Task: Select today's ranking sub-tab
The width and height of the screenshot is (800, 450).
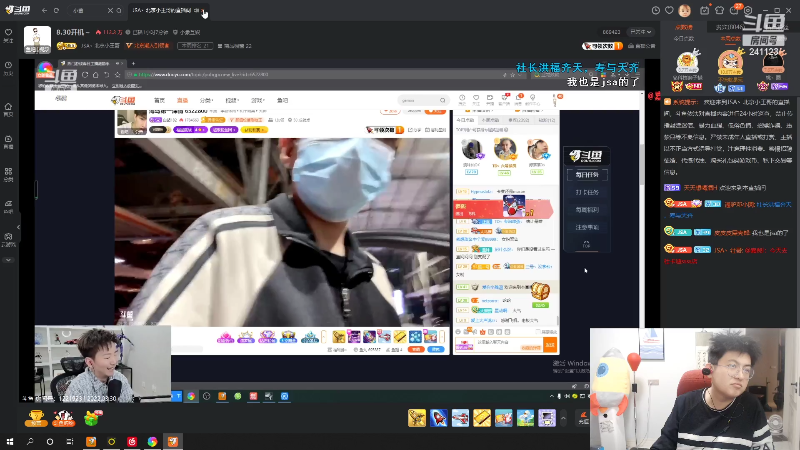Action: coord(683,39)
